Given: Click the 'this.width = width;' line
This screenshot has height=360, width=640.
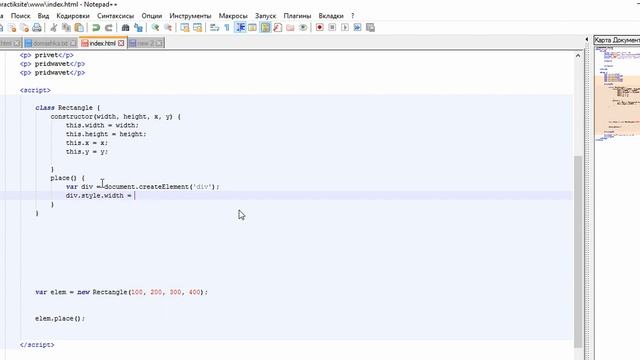Looking at the screenshot, I should [102, 125].
